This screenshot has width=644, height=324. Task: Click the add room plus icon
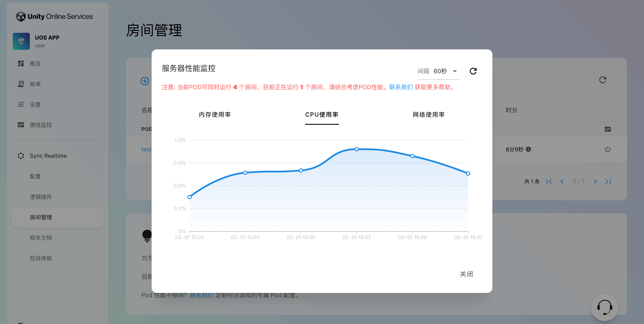point(145,81)
